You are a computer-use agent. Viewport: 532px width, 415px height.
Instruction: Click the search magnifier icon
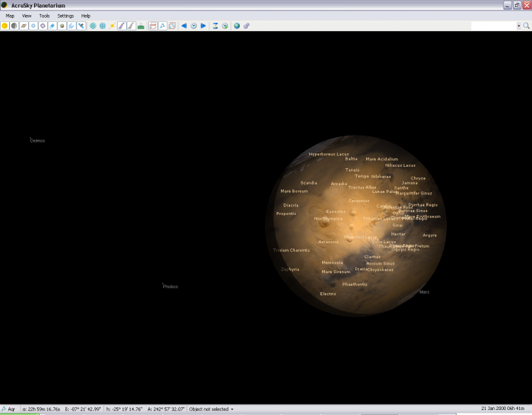pyautogui.click(x=526, y=26)
